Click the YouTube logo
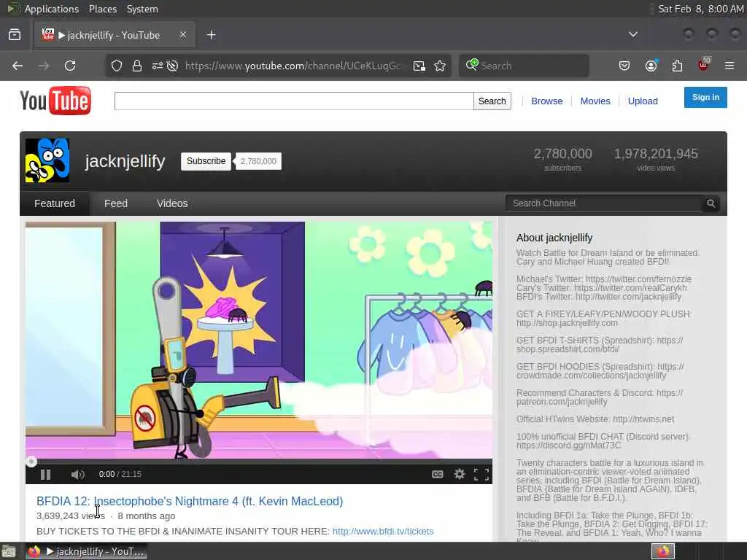The width and height of the screenshot is (747, 560). [x=55, y=101]
